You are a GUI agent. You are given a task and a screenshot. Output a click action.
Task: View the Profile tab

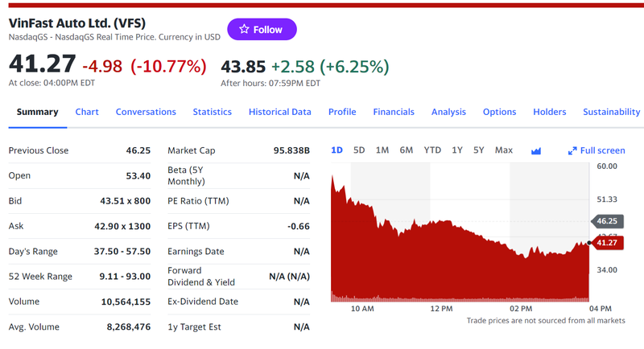click(342, 112)
